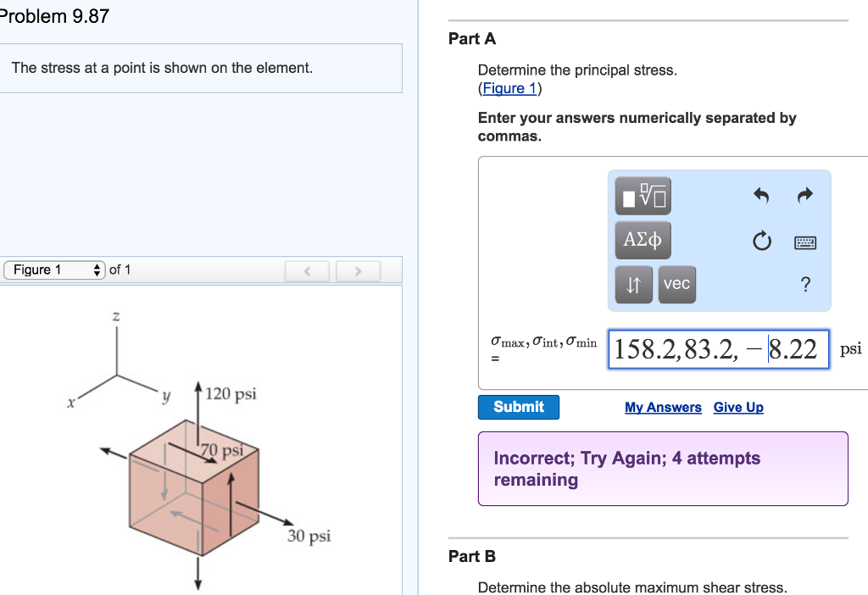Open the keyboard shortcuts tool

point(804,242)
